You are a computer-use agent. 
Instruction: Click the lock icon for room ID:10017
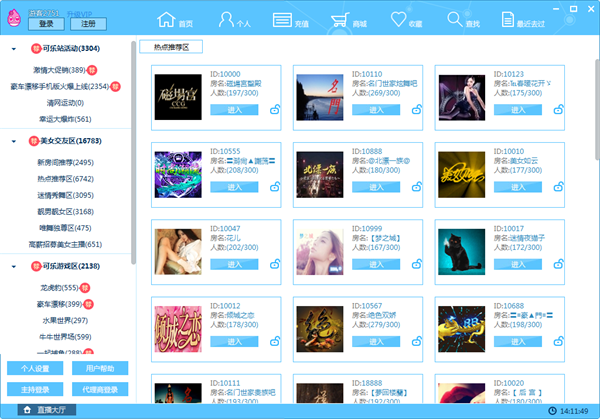pyautogui.click(x=559, y=264)
